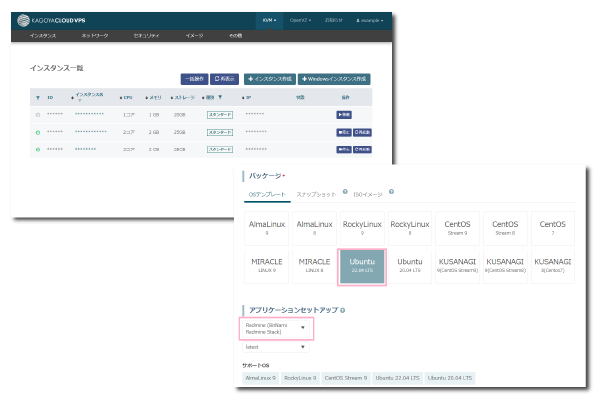
Task: Click green status icon of second instance row
Action: (x=38, y=131)
